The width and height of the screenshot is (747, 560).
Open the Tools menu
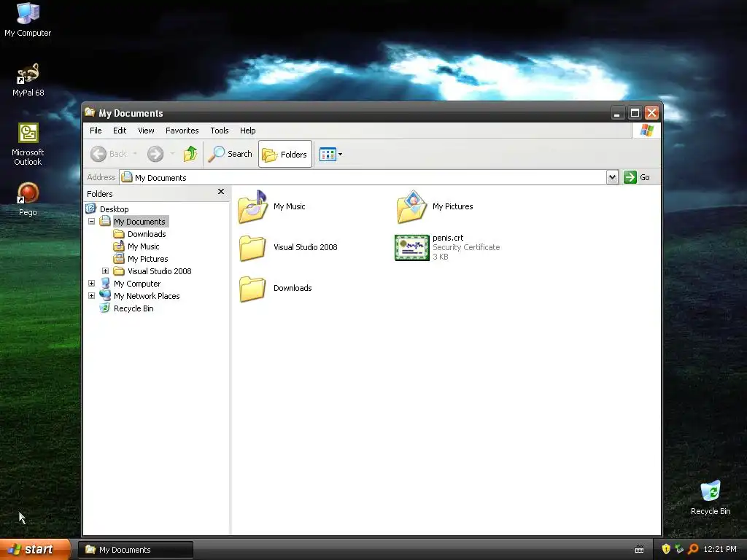coord(220,131)
